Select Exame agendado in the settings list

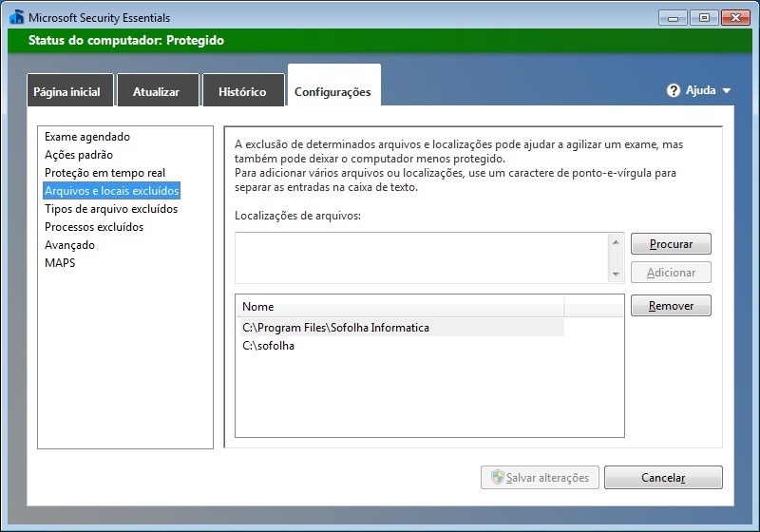click(87, 137)
